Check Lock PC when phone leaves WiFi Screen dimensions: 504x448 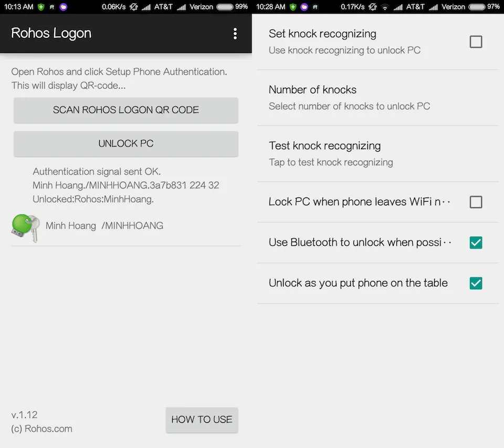(476, 202)
